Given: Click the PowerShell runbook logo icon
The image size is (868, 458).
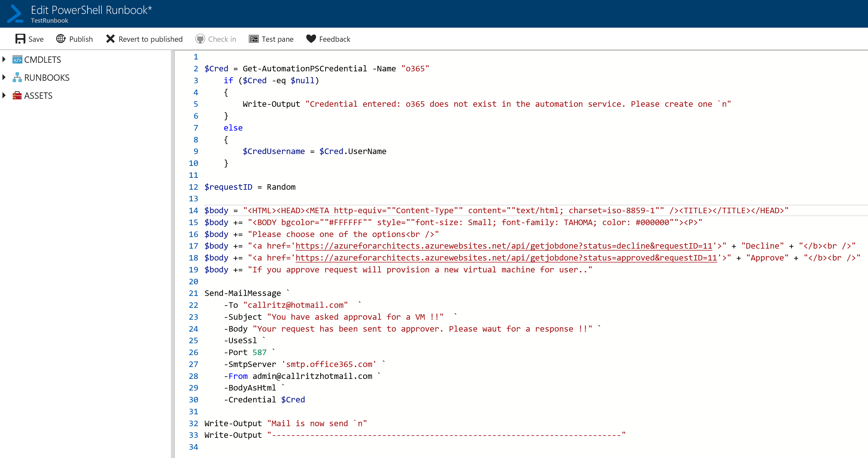Looking at the screenshot, I should pos(15,14).
